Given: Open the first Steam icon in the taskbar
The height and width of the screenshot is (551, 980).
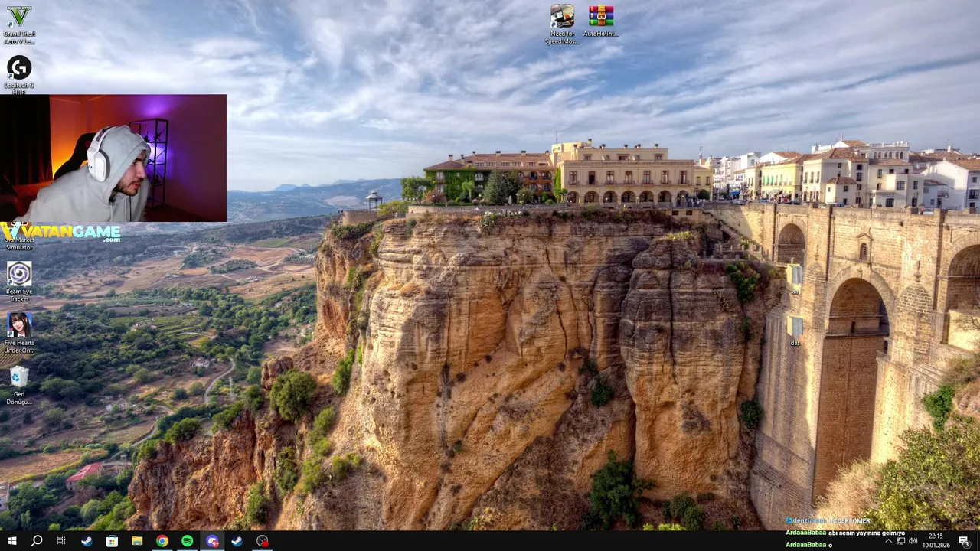Looking at the screenshot, I should (87, 541).
